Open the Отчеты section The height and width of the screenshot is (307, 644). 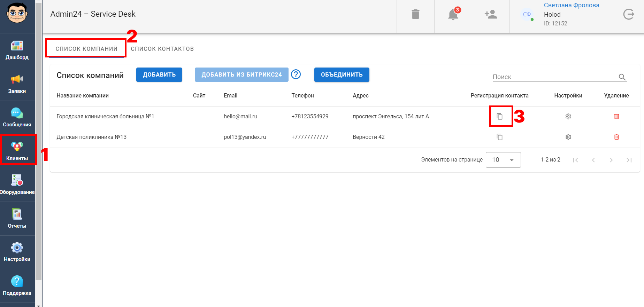point(17,219)
